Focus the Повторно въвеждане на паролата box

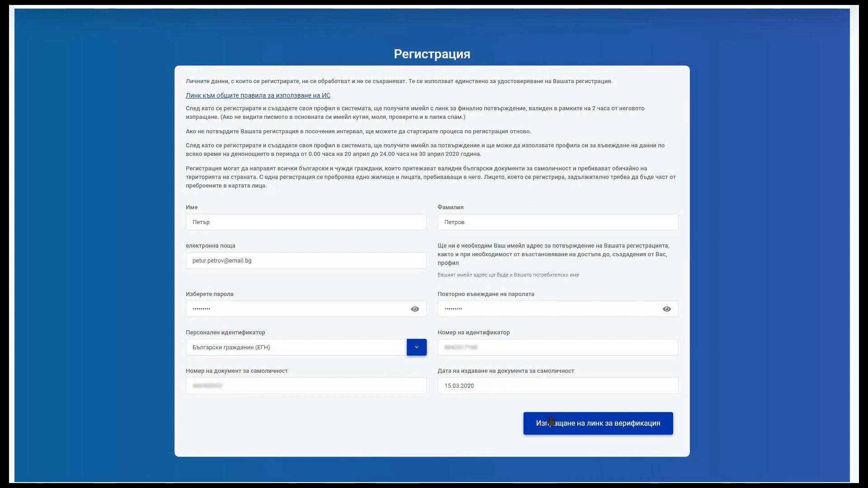548,309
